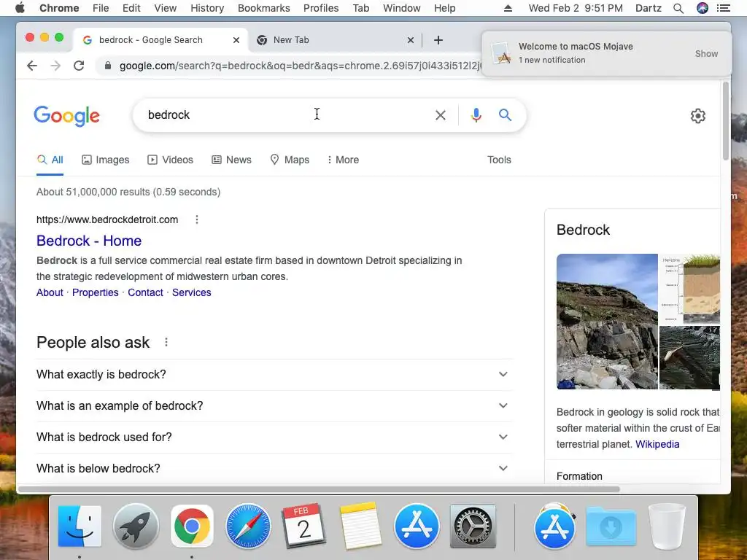Click the Chrome forward arrow button
747x560 pixels.
[x=55, y=66]
